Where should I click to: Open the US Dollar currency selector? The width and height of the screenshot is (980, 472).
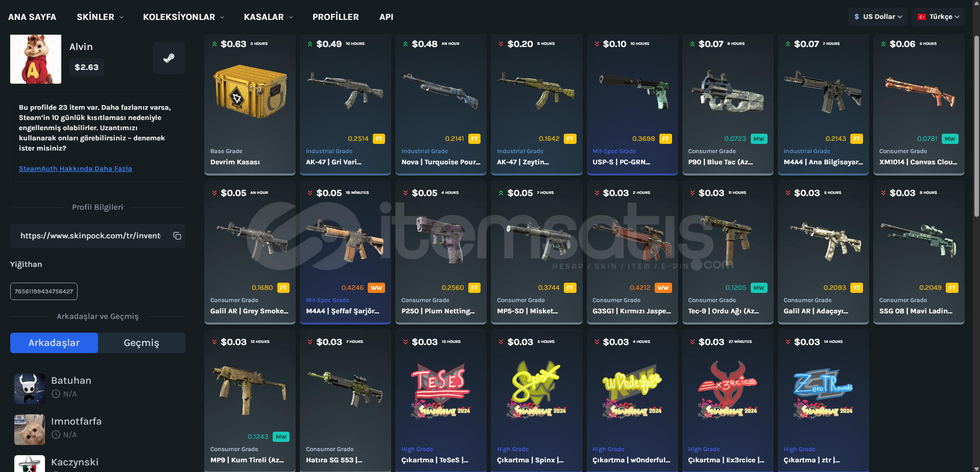(x=878, y=17)
